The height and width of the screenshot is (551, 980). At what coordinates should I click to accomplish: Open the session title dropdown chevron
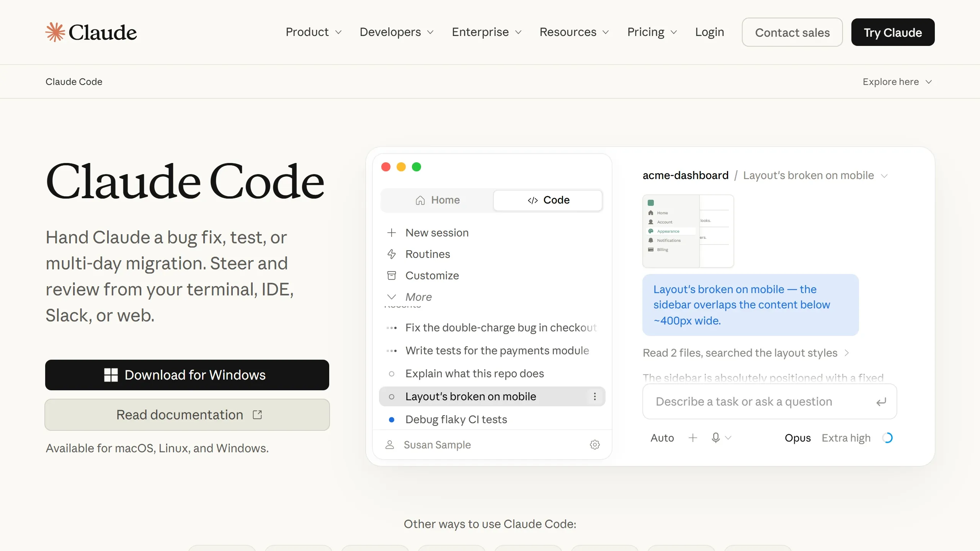884,176
